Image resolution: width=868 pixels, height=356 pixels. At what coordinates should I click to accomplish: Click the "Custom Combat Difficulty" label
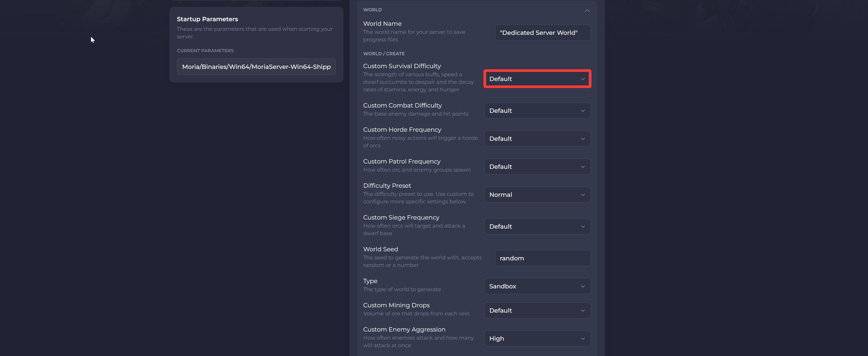click(402, 106)
